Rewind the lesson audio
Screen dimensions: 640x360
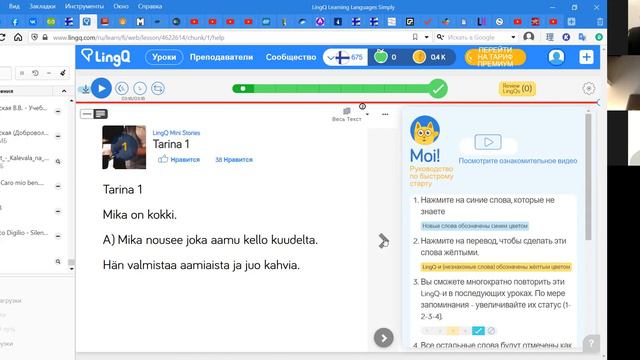click(x=122, y=88)
